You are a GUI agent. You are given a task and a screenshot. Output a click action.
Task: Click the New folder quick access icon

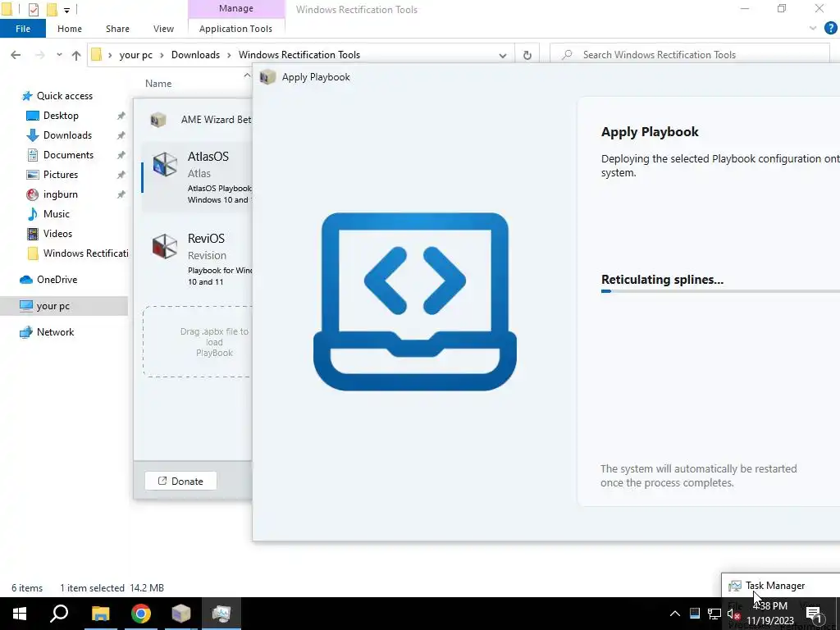(52, 9)
